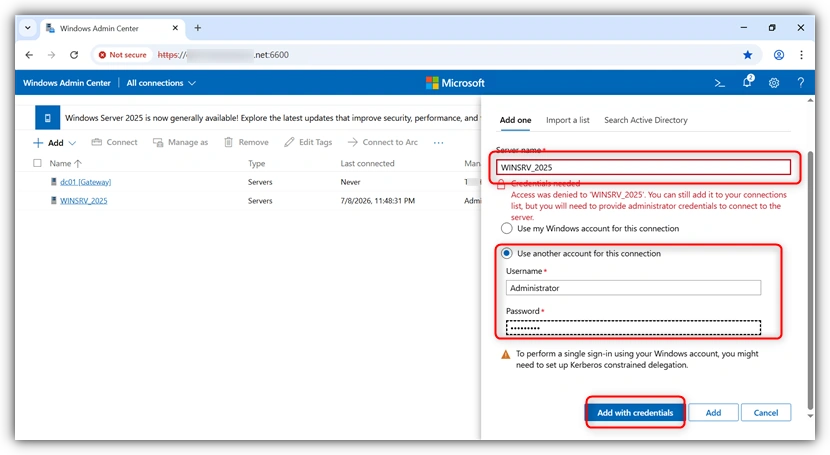Click the browser forward arrow
Viewport: 830px width, 455px height.
(51, 54)
